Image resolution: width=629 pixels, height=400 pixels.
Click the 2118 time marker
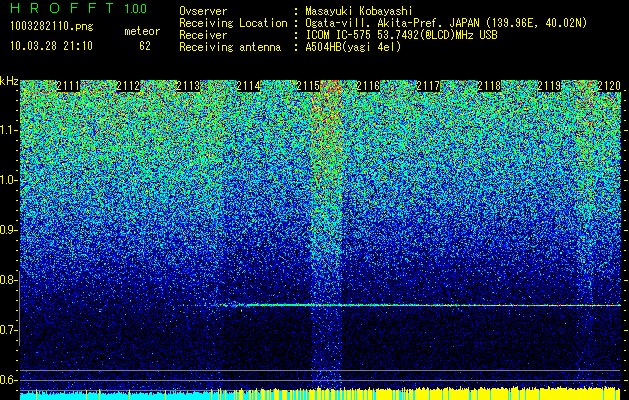click(489, 86)
